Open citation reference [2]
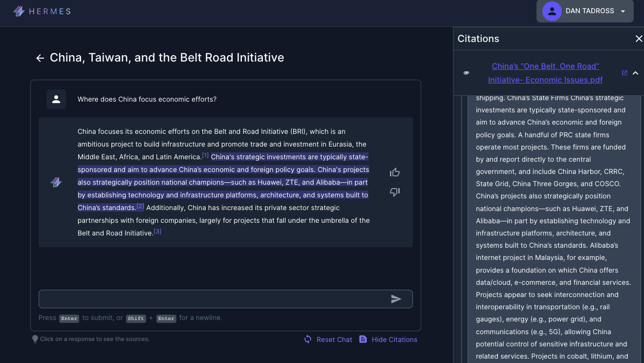The image size is (644, 363). [x=140, y=206]
